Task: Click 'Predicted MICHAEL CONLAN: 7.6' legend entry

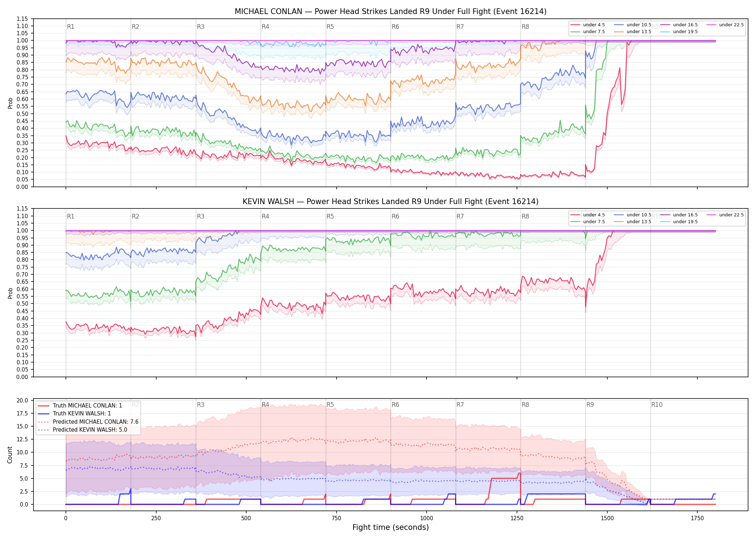Action: coord(88,422)
